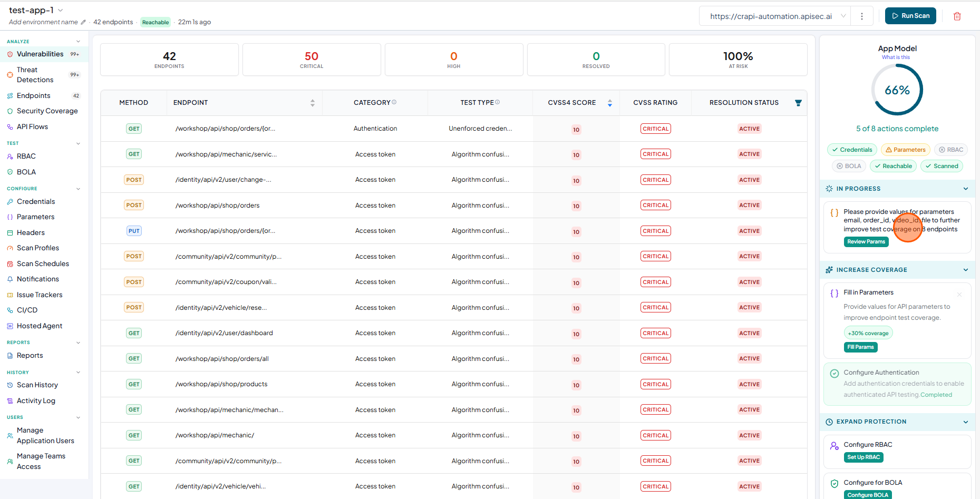Click the Scan Schedules calendar icon
Image resolution: width=980 pixels, height=499 pixels.
[x=10, y=264]
